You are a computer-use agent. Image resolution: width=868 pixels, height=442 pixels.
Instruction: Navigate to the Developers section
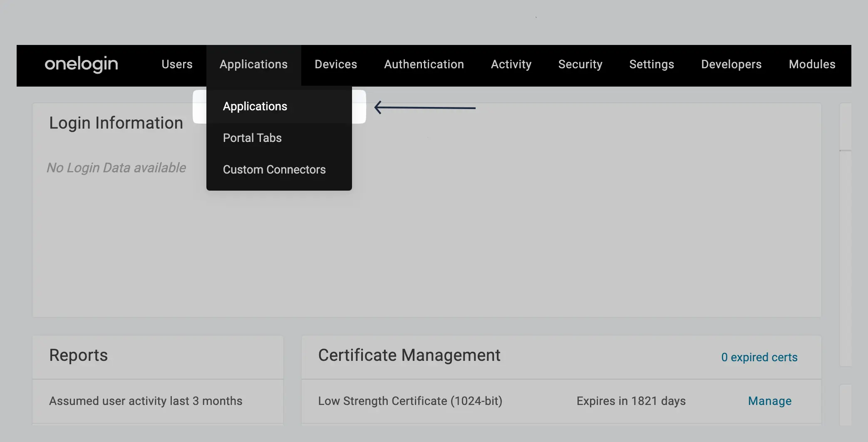point(731,65)
